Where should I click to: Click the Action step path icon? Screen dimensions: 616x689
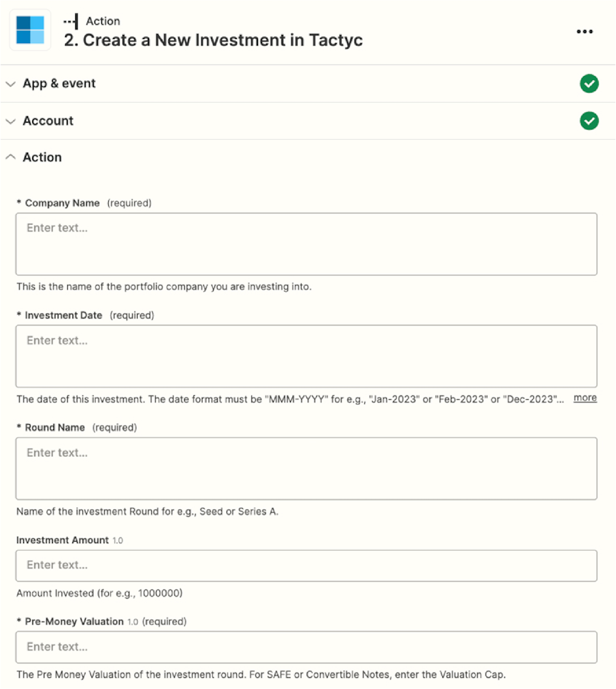[x=70, y=21]
